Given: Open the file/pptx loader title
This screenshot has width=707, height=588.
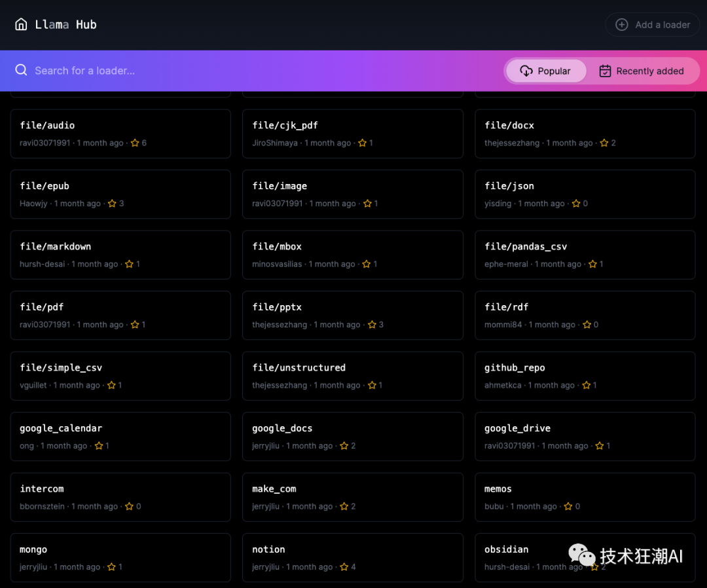Looking at the screenshot, I should 277,307.
